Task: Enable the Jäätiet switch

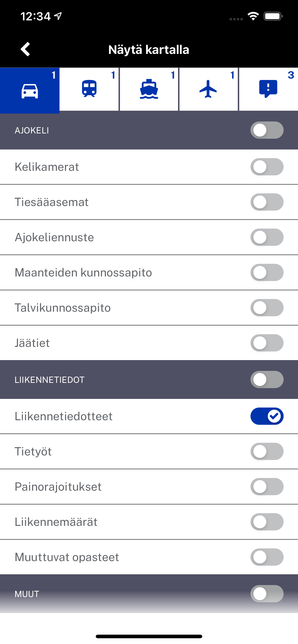Action: pyautogui.click(x=267, y=343)
